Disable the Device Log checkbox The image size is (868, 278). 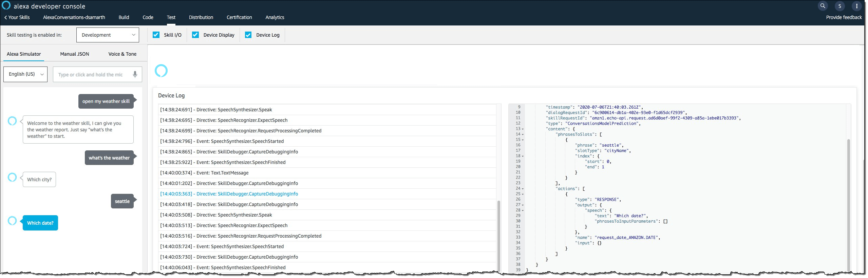tap(248, 35)
